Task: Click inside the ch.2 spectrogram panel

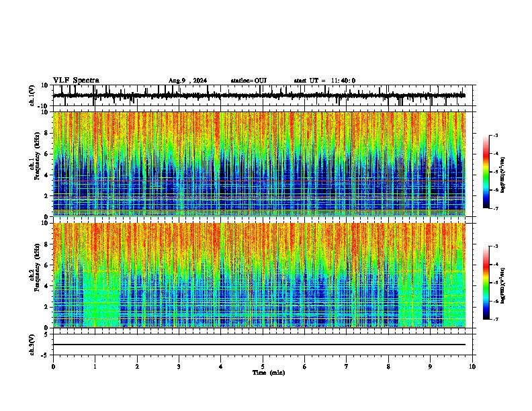Action: (x=259, y=275)
